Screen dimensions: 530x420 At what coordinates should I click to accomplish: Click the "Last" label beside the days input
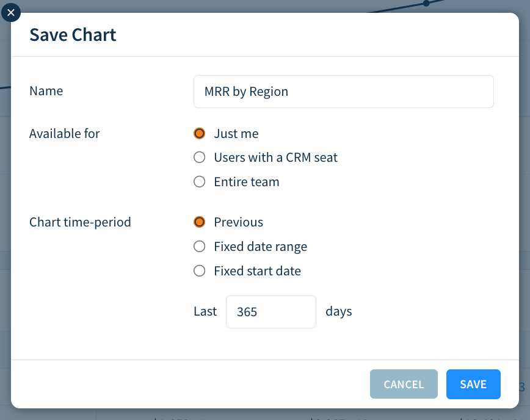[205, 311]
